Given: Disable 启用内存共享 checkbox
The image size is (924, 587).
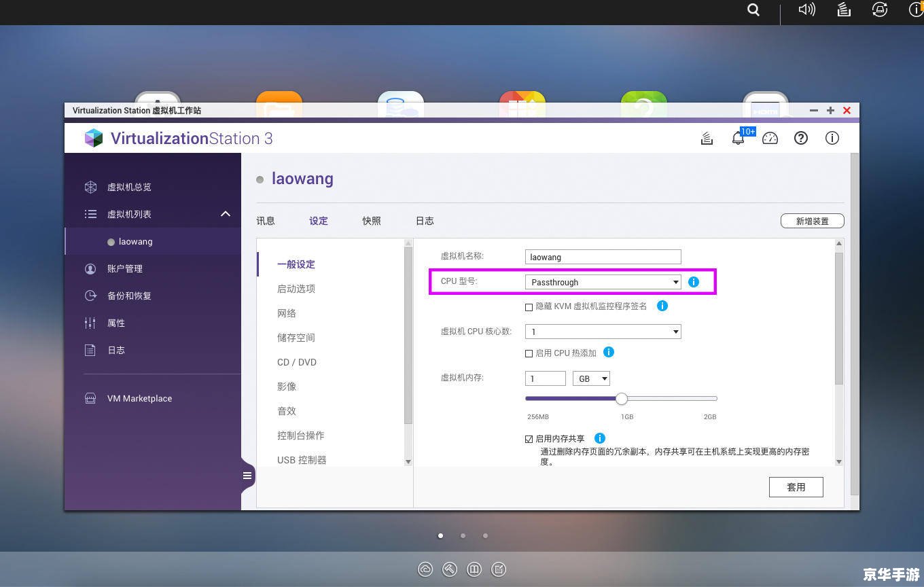Looking at the screenshot, I should [529, 438].
